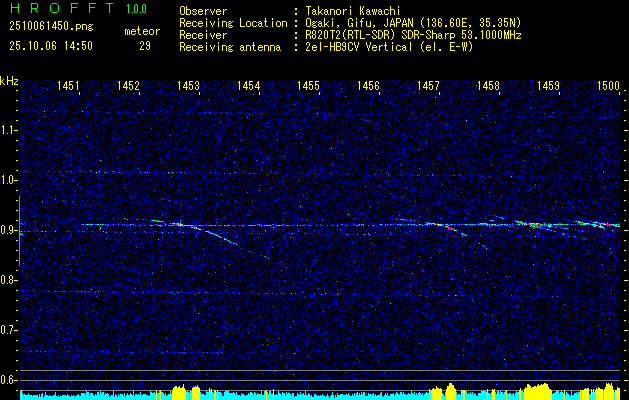Click the Receiving Location field label

233,23
